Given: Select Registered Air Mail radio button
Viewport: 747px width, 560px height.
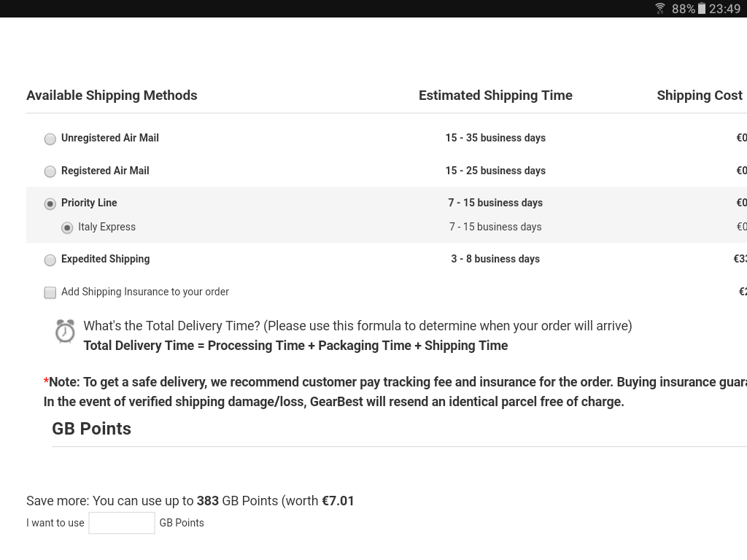Looking at the screenshot, I should click(x=50, y=171).
